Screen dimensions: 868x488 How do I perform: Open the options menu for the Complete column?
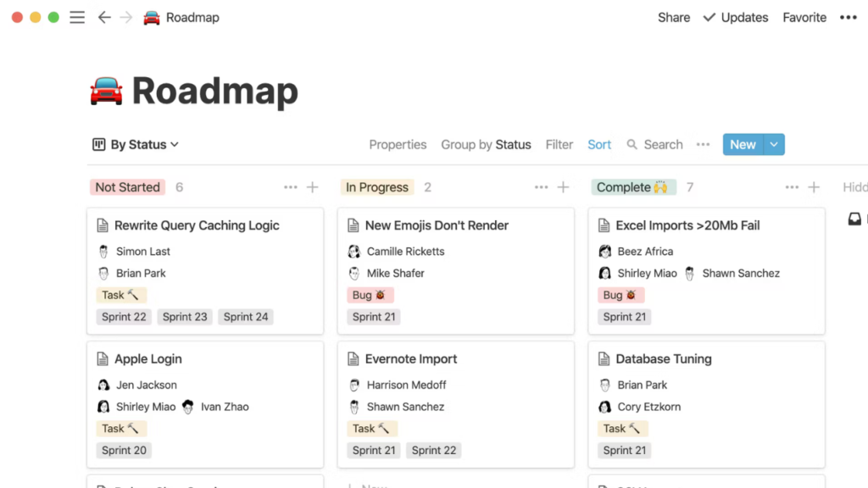click(792, 186)
